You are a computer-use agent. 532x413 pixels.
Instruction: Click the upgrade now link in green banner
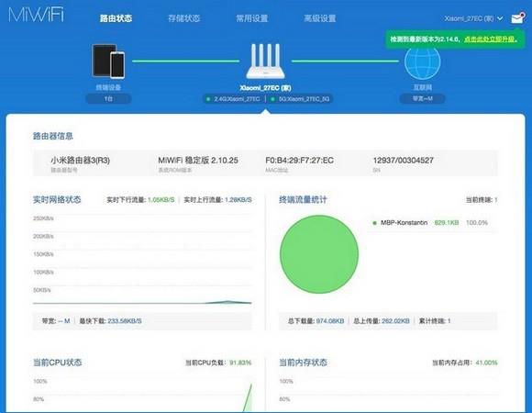pyautogui.click(x=489, y=39)
